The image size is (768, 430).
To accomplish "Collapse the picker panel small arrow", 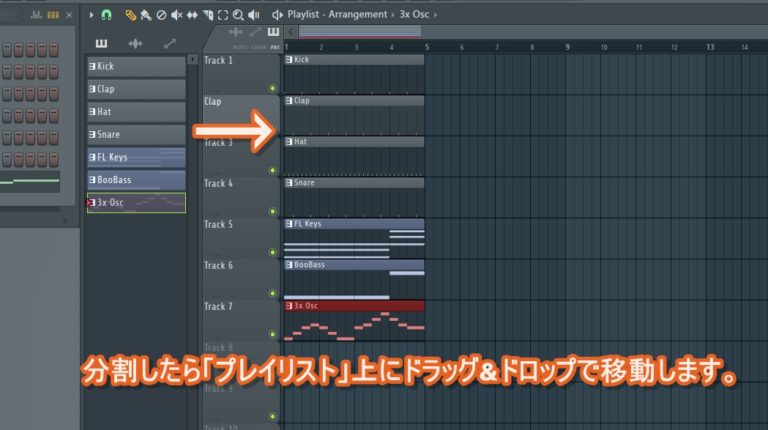I will (x=192, y=59).
